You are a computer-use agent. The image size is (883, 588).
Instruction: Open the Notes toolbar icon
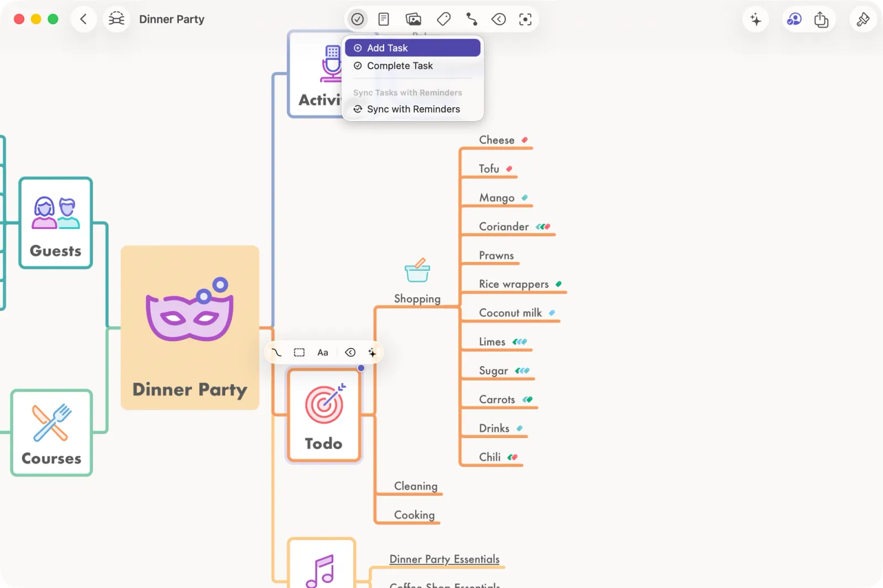click(384, 19)
